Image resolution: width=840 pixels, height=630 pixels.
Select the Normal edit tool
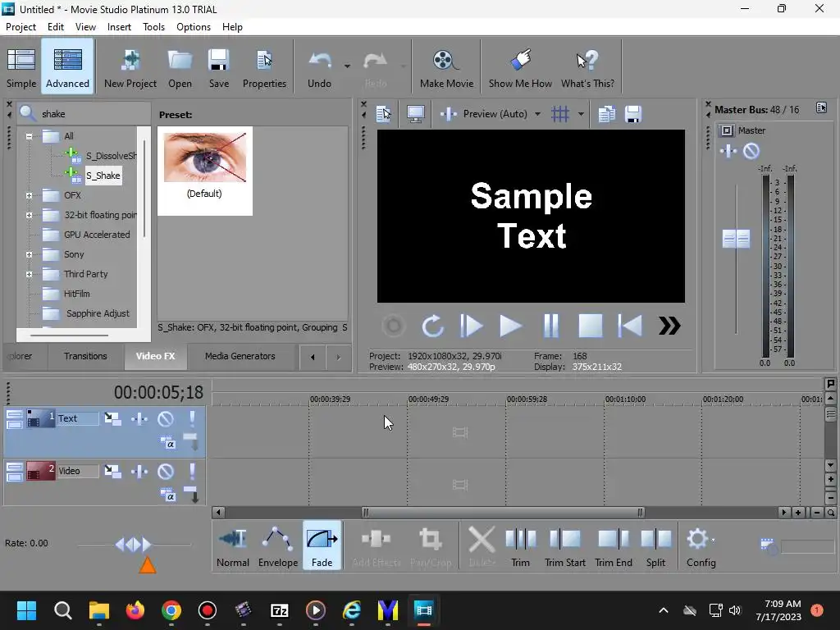coord(232,546)
